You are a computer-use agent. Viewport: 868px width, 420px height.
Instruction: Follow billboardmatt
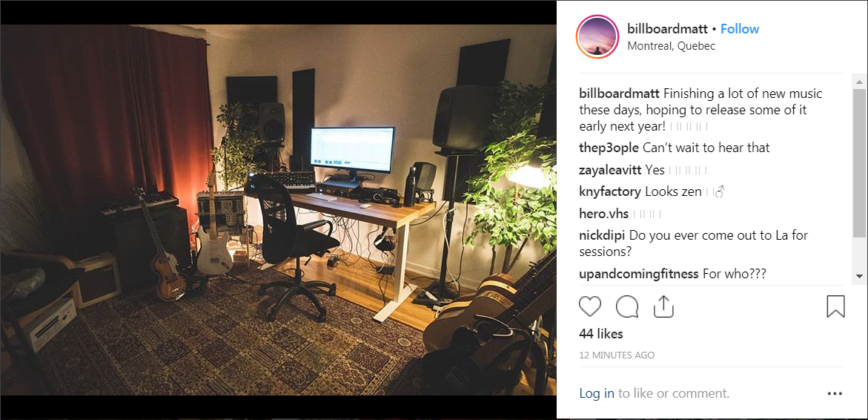click(x=740, y=29)
